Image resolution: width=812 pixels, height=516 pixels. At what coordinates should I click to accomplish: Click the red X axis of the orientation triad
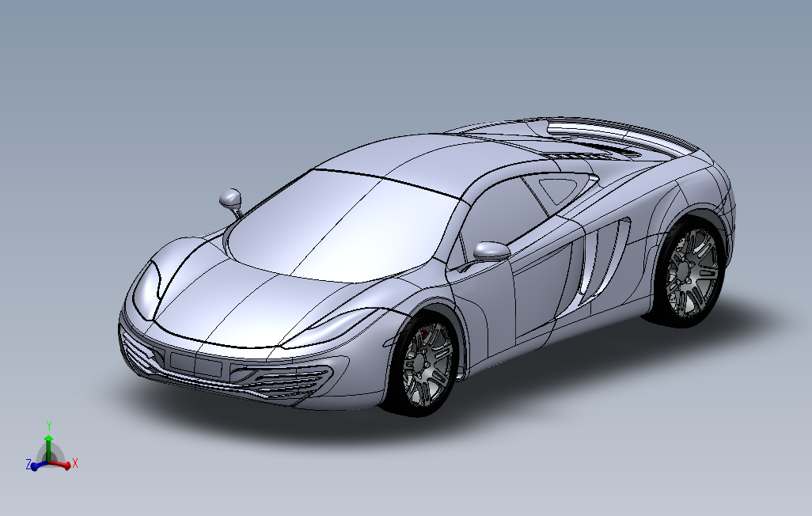tap(61, 465)
